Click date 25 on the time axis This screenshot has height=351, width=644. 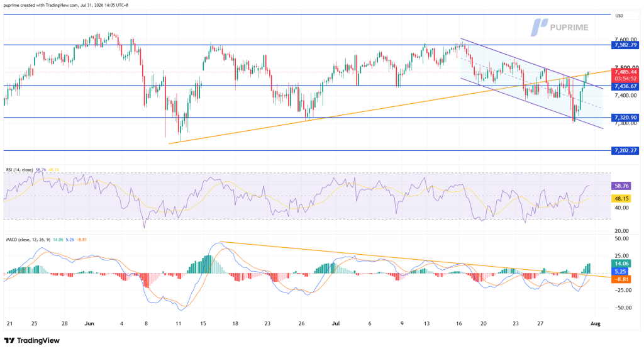35,323
